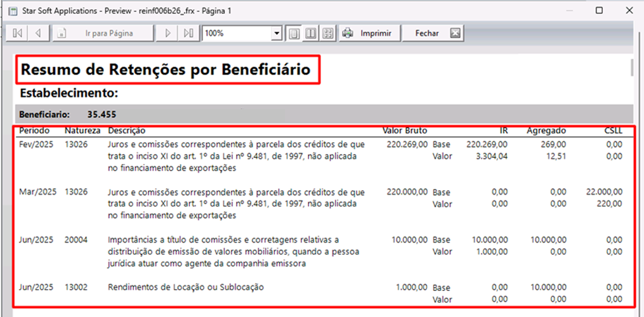Click the next page arrow
The image size is (644, 317).
[x=168, y=33]
